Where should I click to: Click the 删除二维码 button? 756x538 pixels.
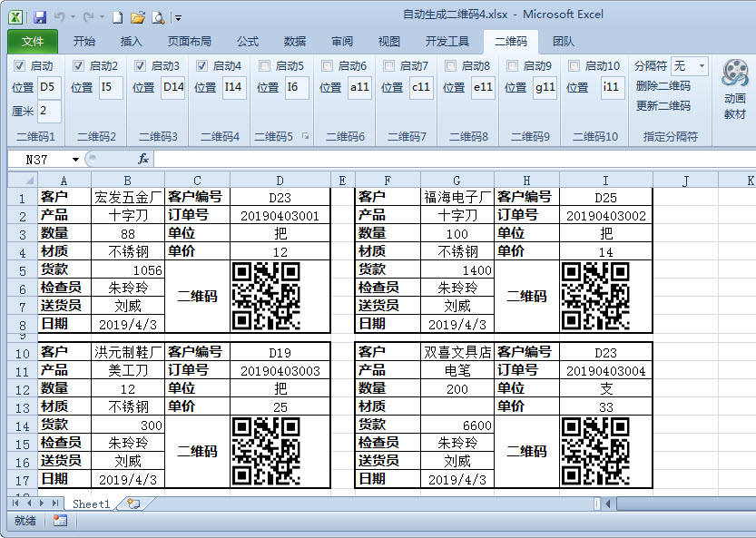pyautogui.click(x=663, y=86)
